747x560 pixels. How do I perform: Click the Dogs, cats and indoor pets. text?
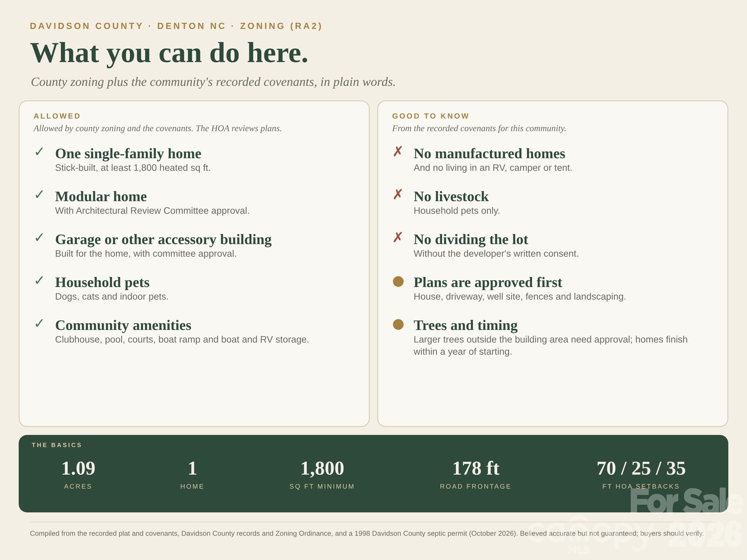(x=112, y=296)
